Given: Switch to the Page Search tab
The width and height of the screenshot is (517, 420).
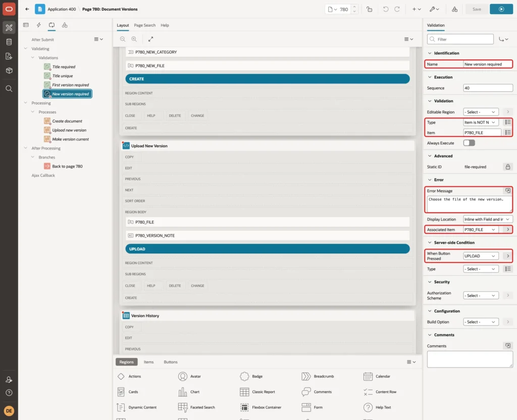Looking at the screenshot, I should click(144, 25).
